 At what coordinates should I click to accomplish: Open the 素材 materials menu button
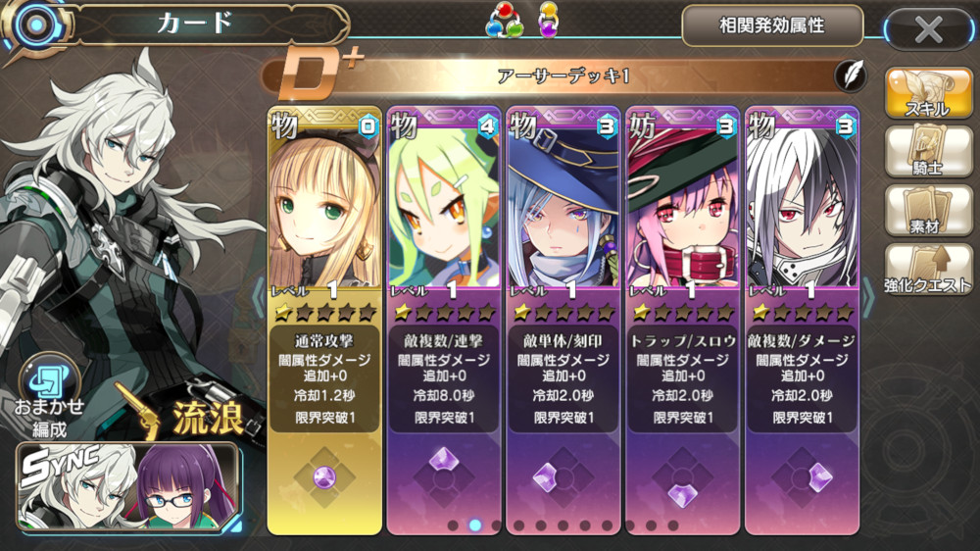click(929, 210)
